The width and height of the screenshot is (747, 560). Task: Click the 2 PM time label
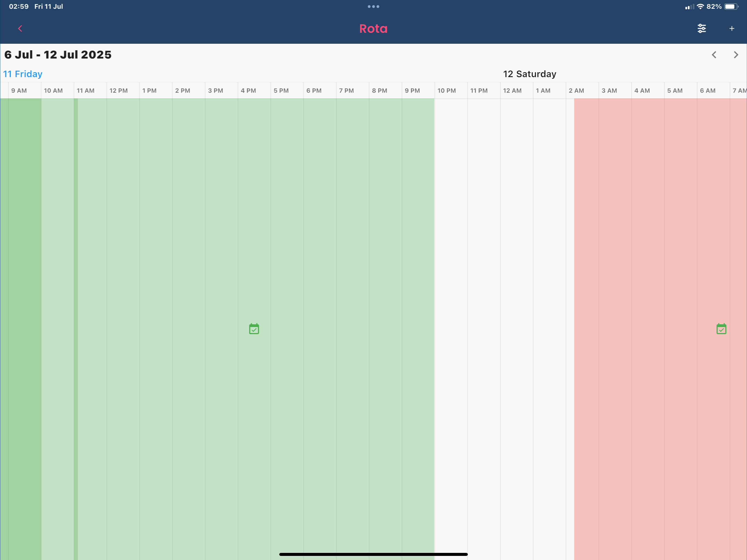click(x=183, y=91)
